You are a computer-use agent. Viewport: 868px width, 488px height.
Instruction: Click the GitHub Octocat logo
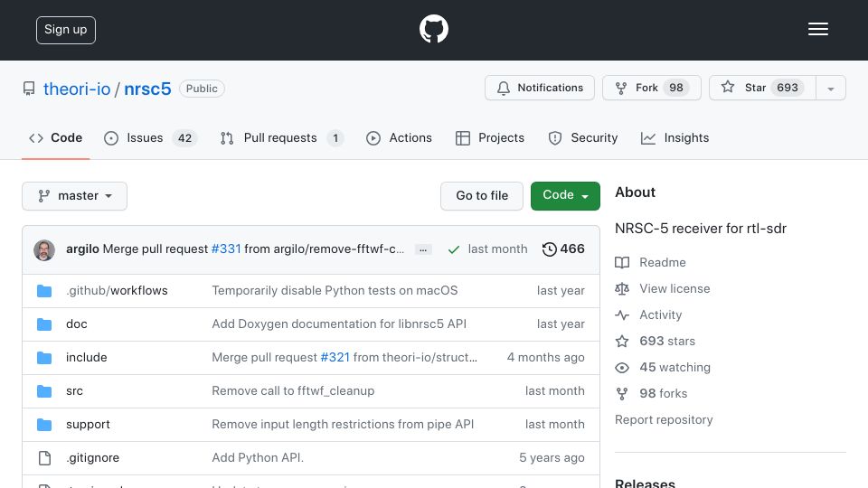tap(433, 29)
